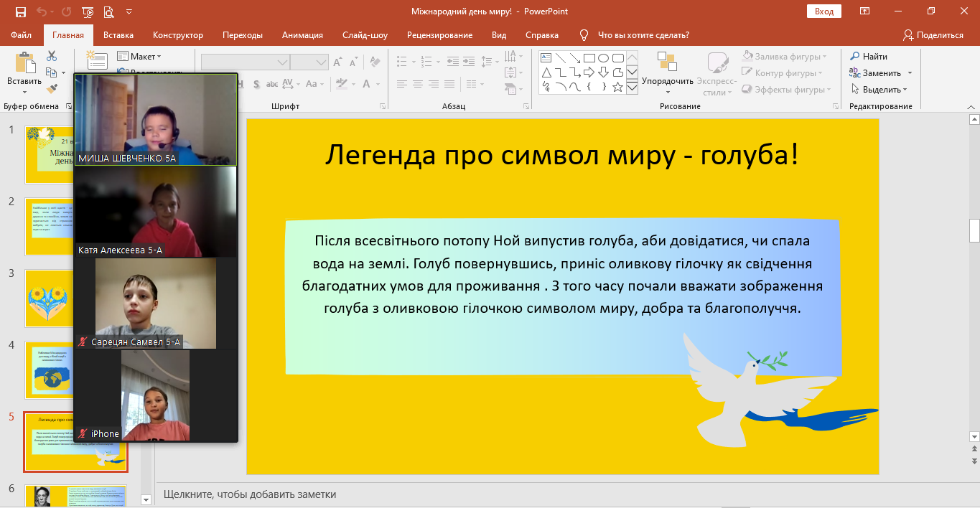Switch to the Вставка tab
Viewport: 980px width, 508px height.
118,35
